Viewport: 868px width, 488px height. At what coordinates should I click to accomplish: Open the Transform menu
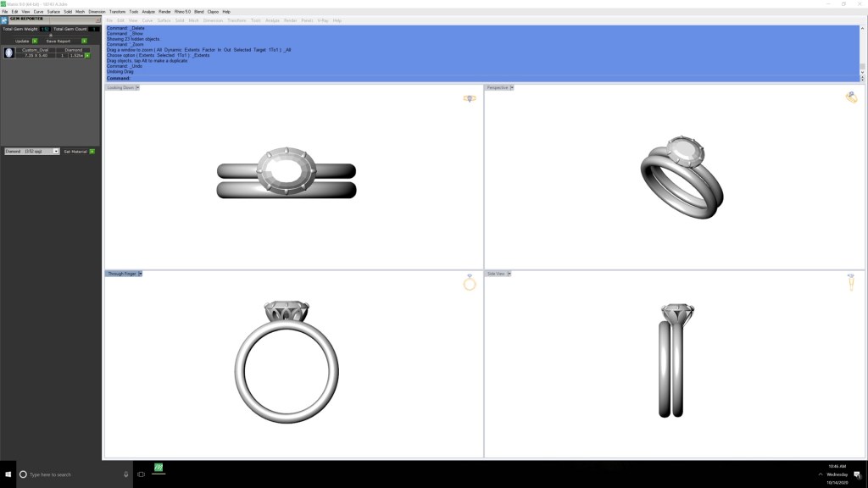click(x=118, y=12)
